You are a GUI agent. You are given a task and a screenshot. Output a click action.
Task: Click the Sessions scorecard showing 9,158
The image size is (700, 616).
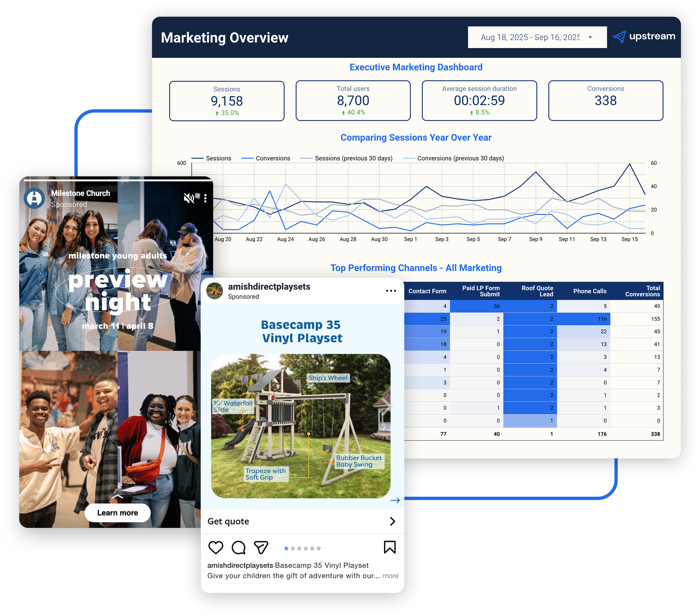[227, 101]
